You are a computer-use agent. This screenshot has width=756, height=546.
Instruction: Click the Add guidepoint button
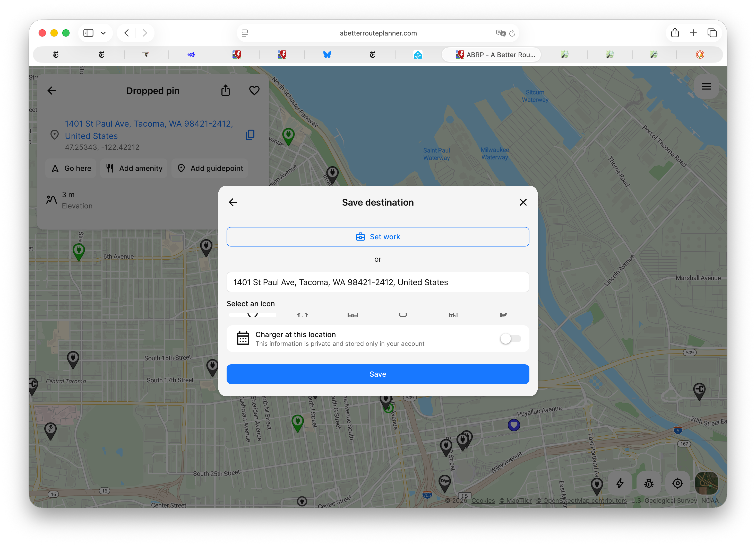tap(210, 168)
